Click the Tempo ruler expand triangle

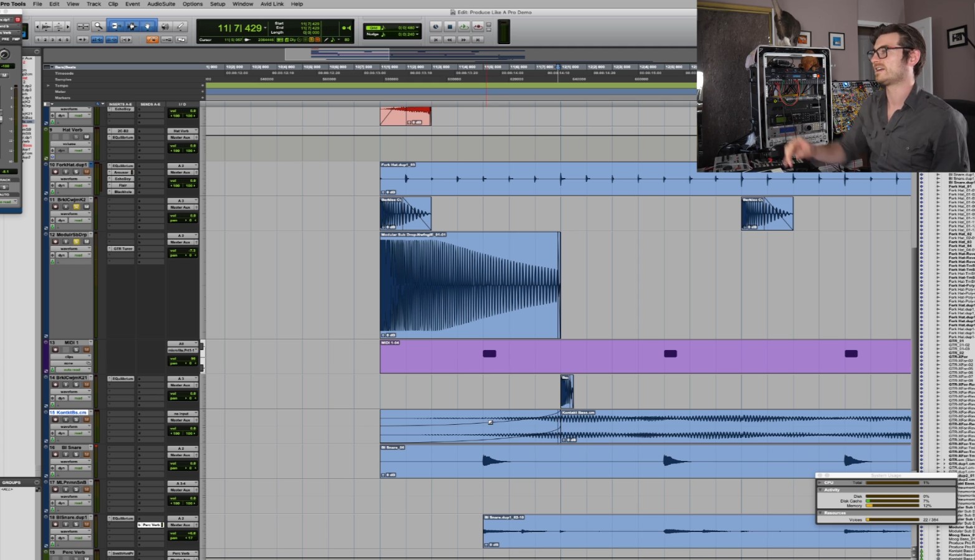48,85
